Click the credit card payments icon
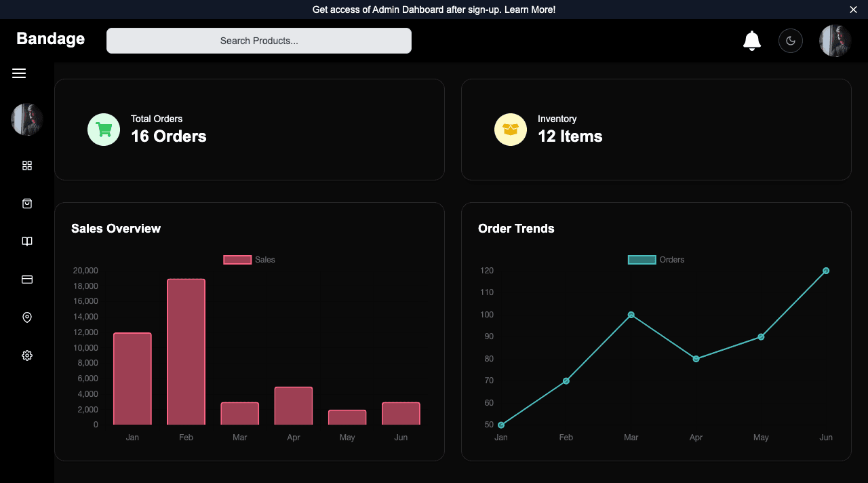This screenshot has width=868, height=483. 26,279
